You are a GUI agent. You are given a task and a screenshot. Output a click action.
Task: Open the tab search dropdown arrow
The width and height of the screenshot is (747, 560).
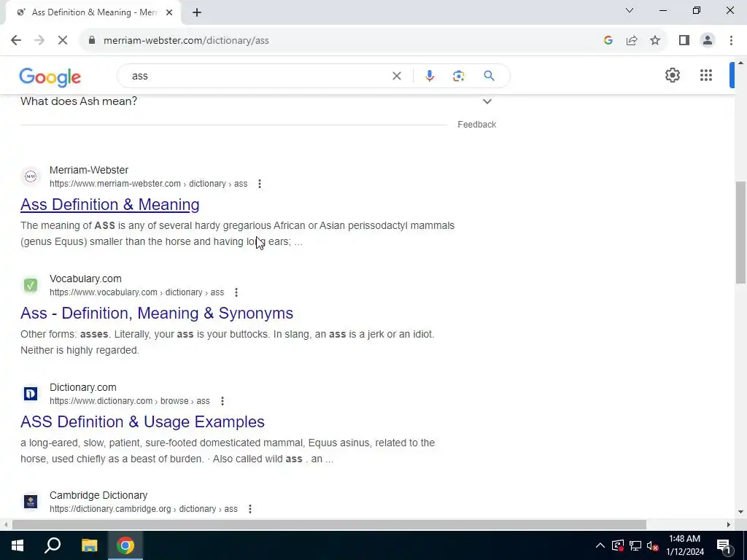(630, 10)
